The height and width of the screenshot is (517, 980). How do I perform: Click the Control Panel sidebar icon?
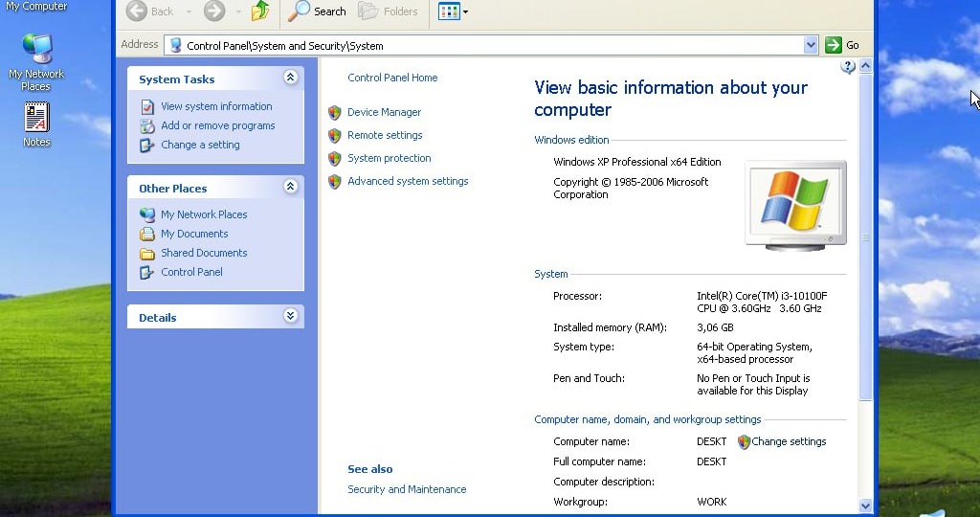pyautogui.click(x=146, y=273)
